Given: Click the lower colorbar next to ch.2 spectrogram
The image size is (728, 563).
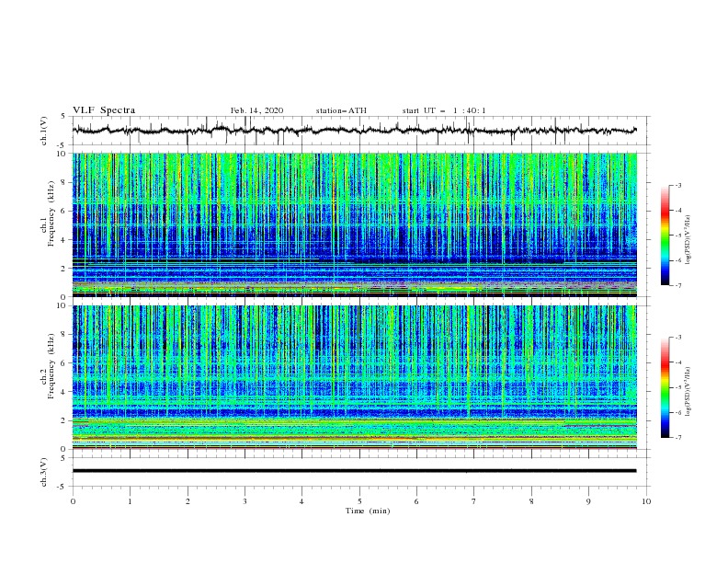Looking at the screenshot, I should click(665, 387).
